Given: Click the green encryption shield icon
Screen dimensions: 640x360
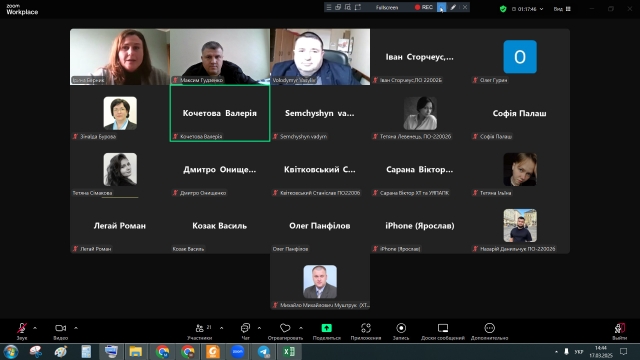Looking at the screenshot, I should point(503,9).
